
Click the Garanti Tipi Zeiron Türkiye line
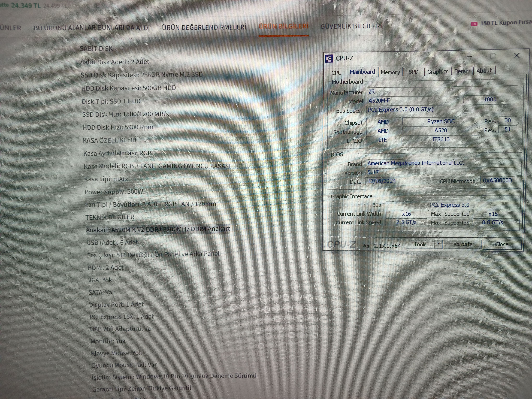pyautogui.click(x=142, y=389)
